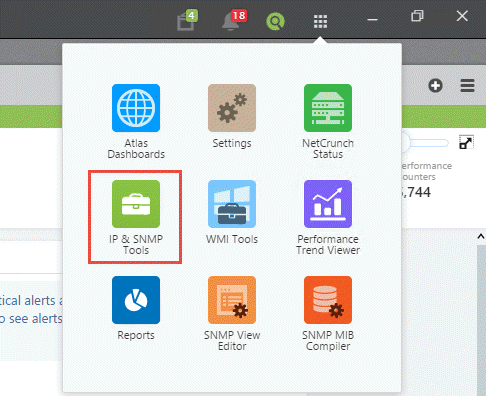This screenshot has height=396, width=486.
Task: Open notifications bell with 18 alerts
Action: tap(234, 21)
